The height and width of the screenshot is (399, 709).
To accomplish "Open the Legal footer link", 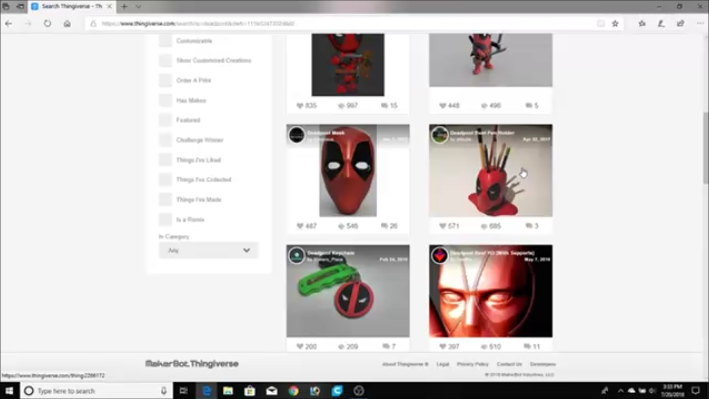I will [443, 364].
